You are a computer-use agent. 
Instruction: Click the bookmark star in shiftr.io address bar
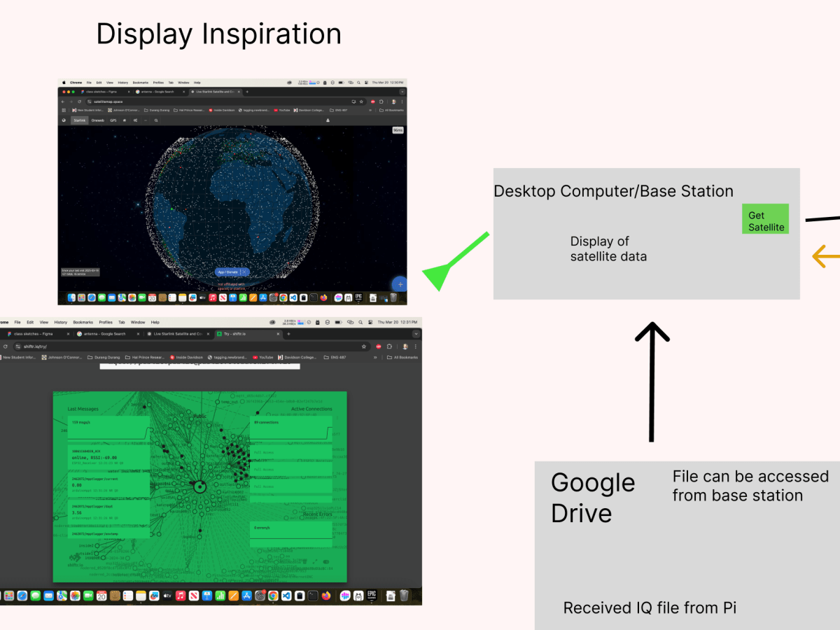[x=364, y=346]
